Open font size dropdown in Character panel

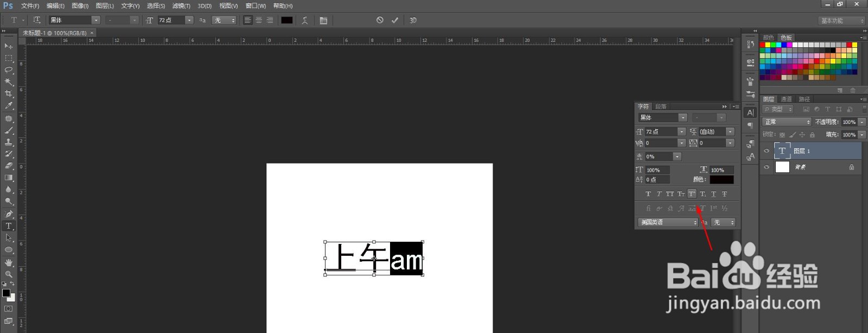[x=681, y=131]
